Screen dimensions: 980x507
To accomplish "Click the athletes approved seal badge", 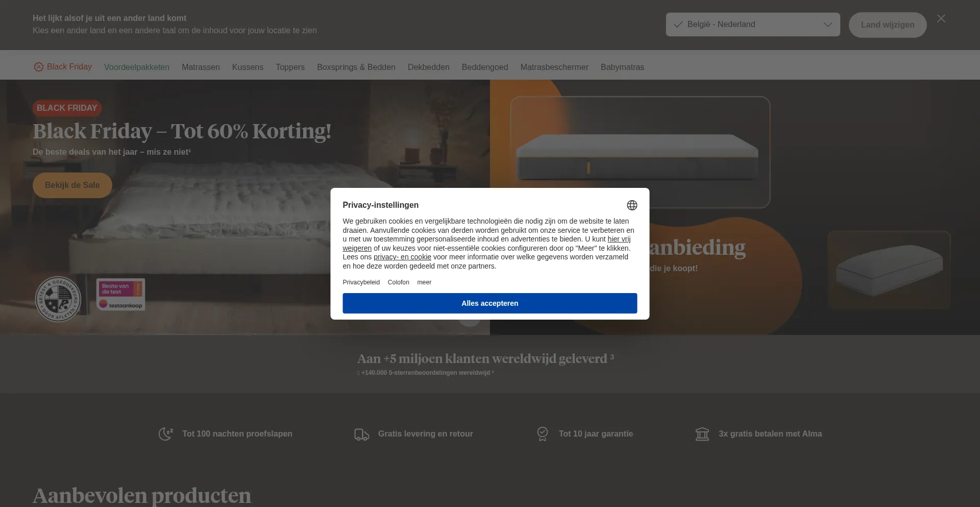I will click(58, 299).
